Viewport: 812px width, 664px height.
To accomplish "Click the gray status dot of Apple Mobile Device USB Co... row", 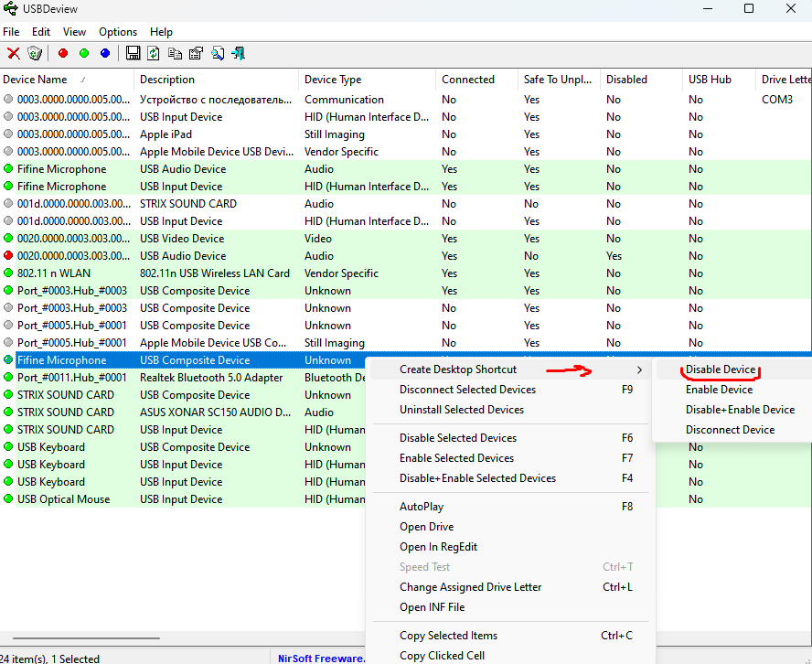I will click(8, 342).
